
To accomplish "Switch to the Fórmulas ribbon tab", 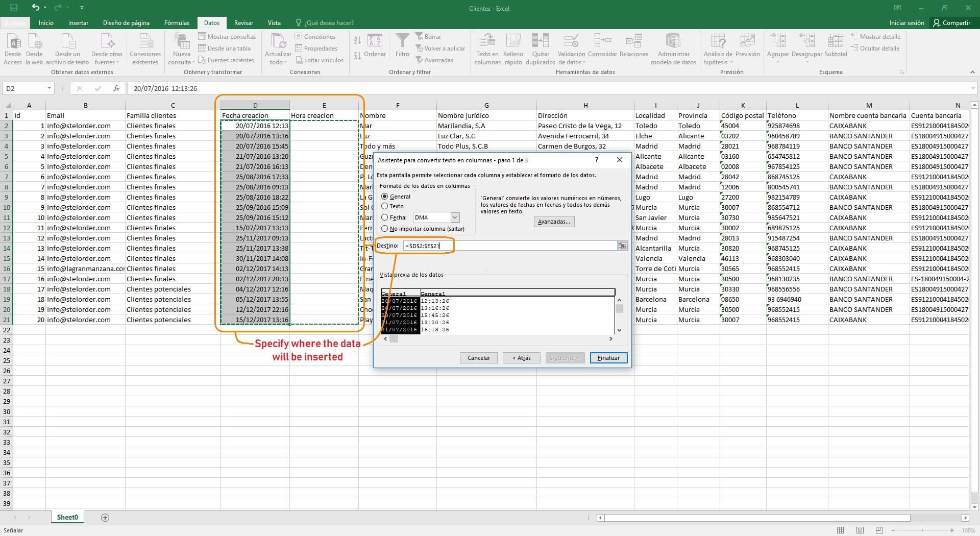I will pos(177,23).
